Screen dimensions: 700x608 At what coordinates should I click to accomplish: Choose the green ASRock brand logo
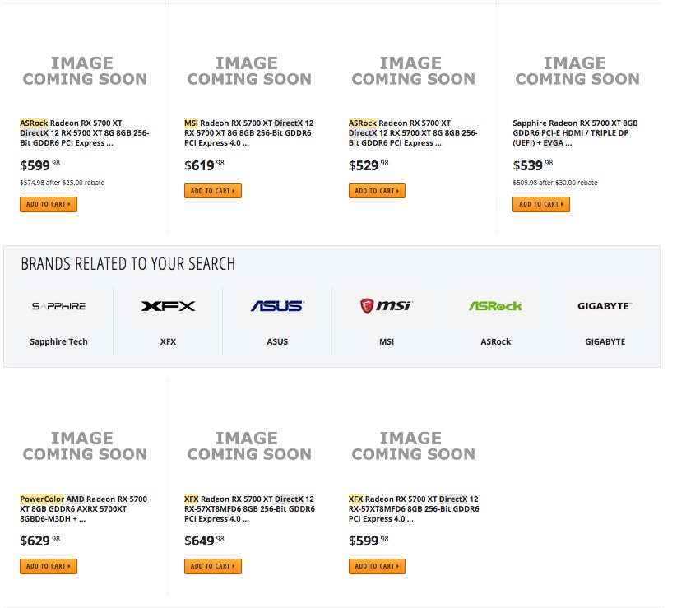pos(495,306)
